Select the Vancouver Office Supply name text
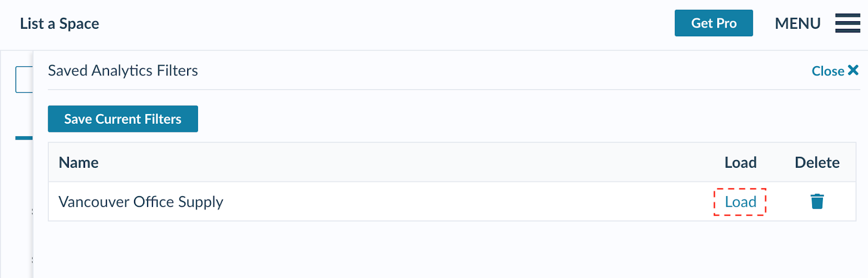Viewport: 868px width, 278px height. pos(141,201)
